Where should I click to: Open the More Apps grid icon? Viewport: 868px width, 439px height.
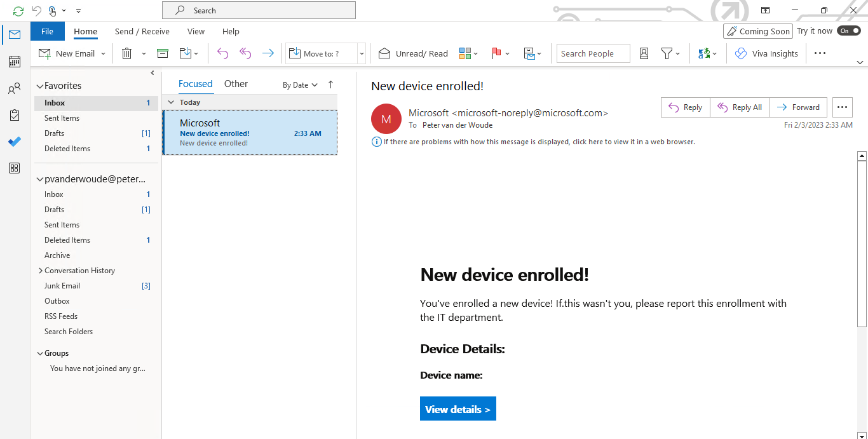pyautogui.click(x=15, y=168)
